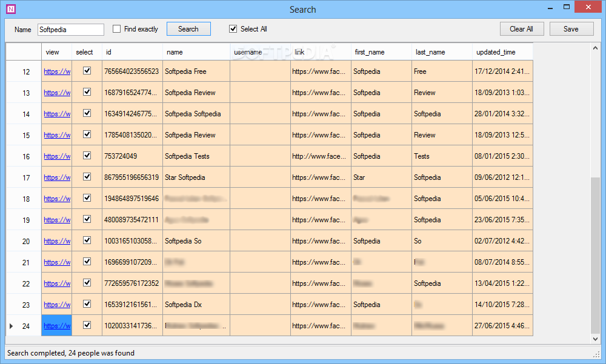Click the row 24 selector arrow
Image resolution: width=606 pixels, height=364 pixels.
pyautogui.click(x=11, y=326)
